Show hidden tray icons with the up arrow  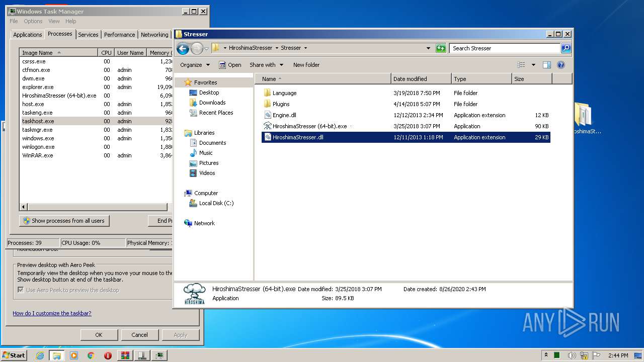pyautogui.click(x=546, y=355)
